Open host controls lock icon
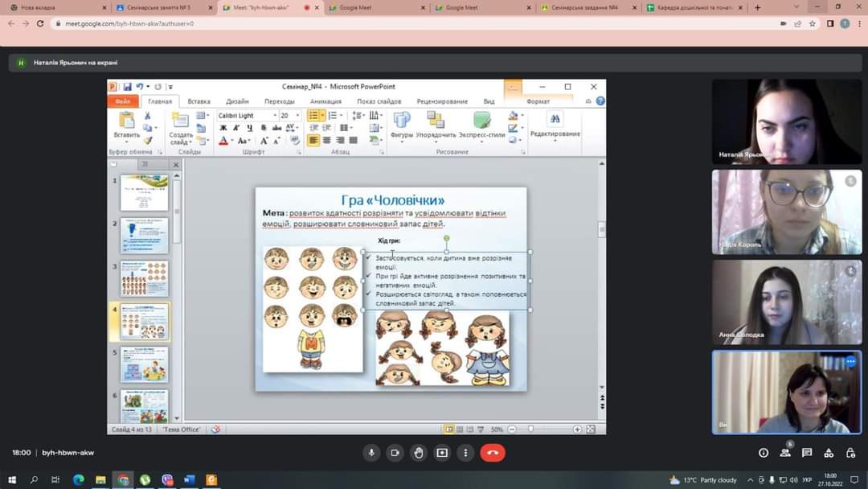Screen dimensions: 868x489 [x=850, y=453]
